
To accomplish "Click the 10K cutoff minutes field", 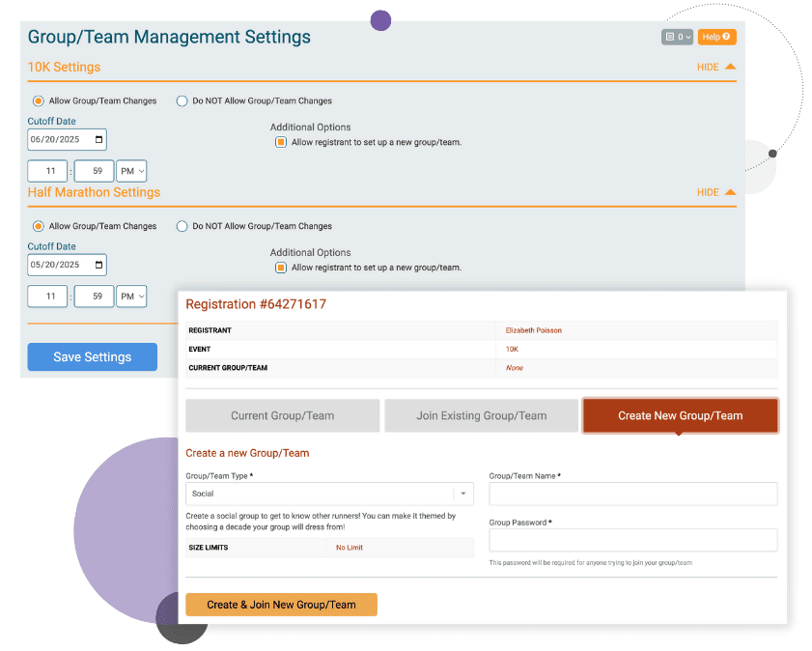I will (95, 171).
